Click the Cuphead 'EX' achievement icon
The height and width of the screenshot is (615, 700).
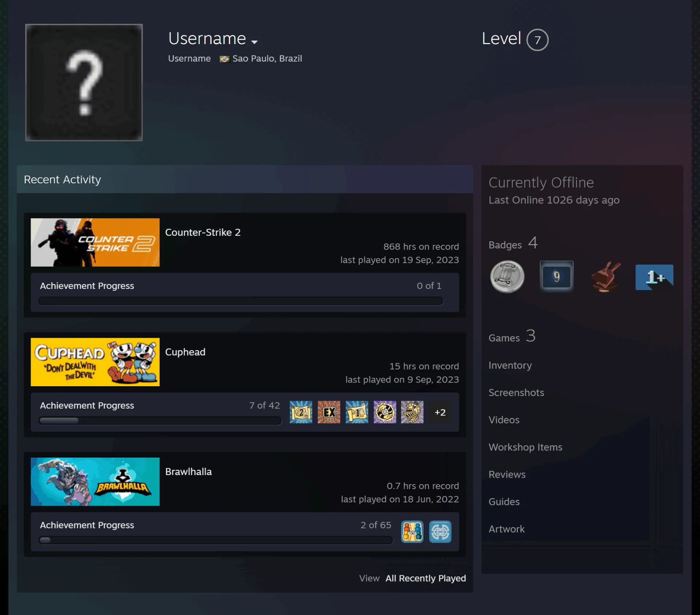[x=329, y=412]
